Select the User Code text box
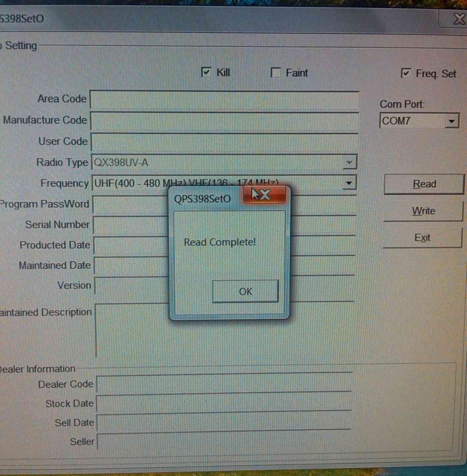Viewport: 467px width, 476px height. tap(224, 143)
